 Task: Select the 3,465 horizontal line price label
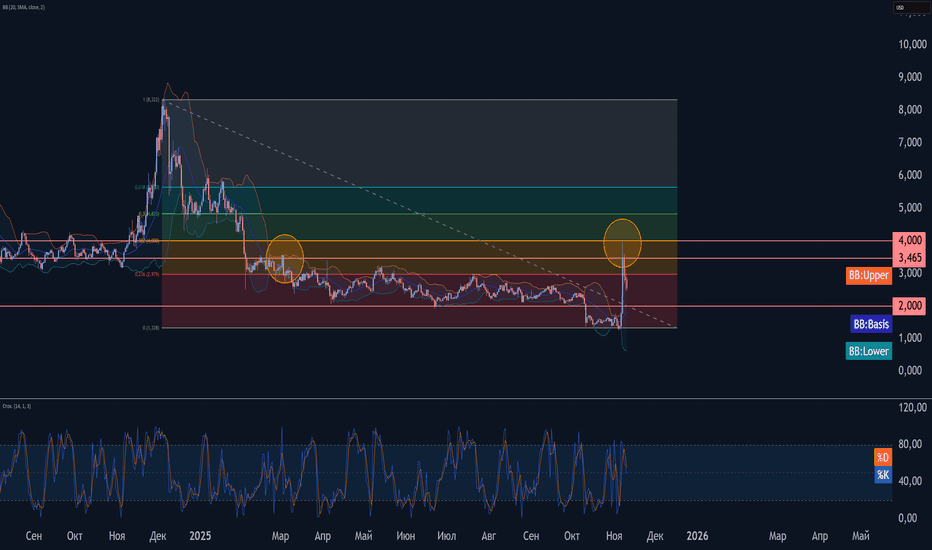point(909,257)
